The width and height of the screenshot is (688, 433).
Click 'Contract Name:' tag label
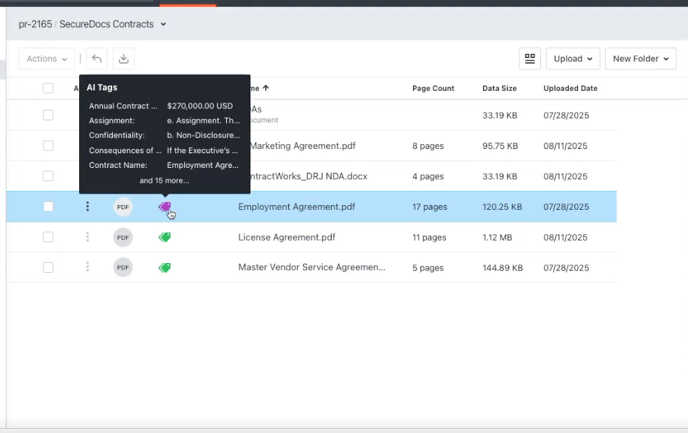click(118, 165)
